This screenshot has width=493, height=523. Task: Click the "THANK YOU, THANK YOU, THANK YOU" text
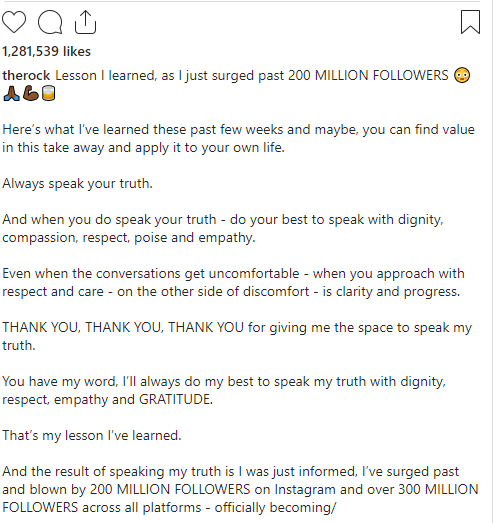click(x=123, y=328)
